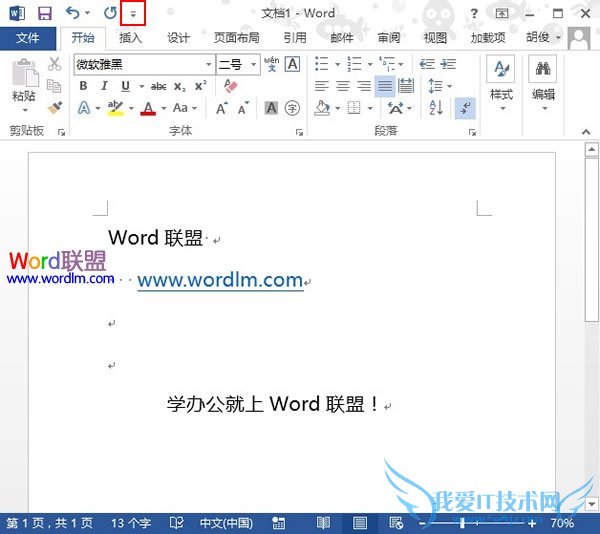600x534 pixels.
Task: Open ribbon display options icon
Action: tap(502, 14)
